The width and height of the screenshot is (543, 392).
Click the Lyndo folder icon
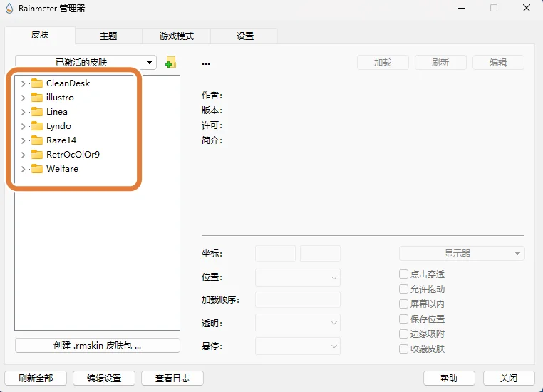point(37,125)
